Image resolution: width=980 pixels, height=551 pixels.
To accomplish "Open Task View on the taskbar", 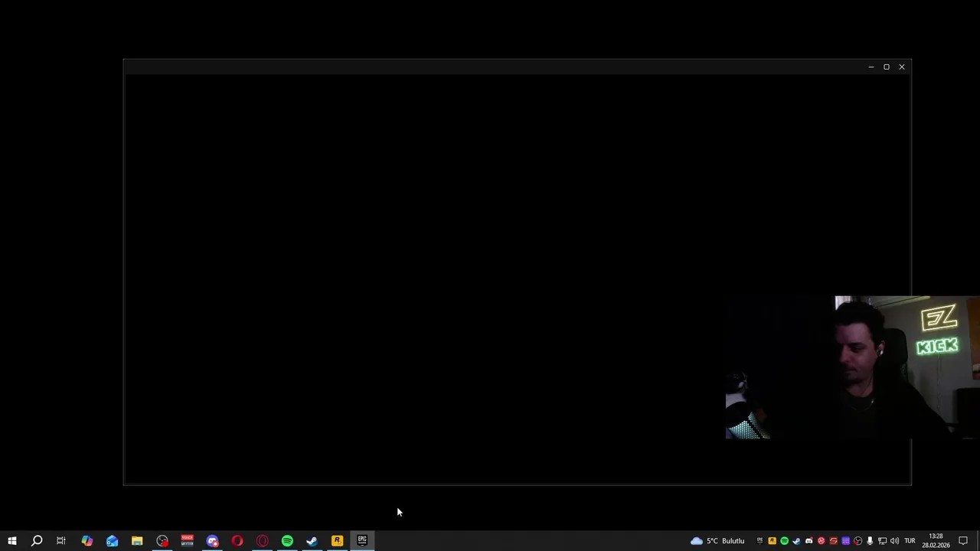I will tap(61, 541).
